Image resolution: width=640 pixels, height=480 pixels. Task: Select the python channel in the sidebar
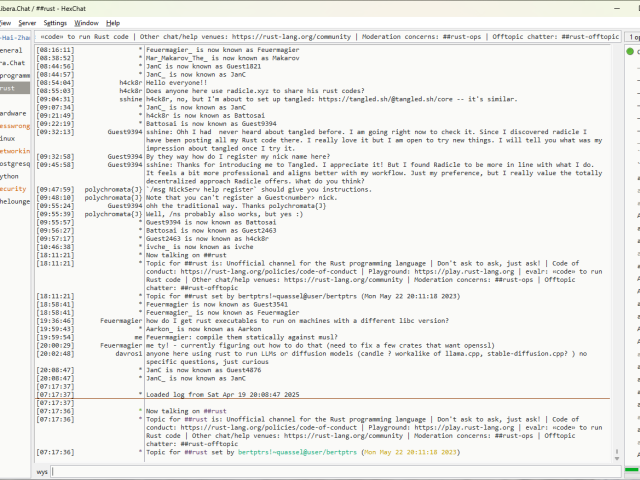10,176
